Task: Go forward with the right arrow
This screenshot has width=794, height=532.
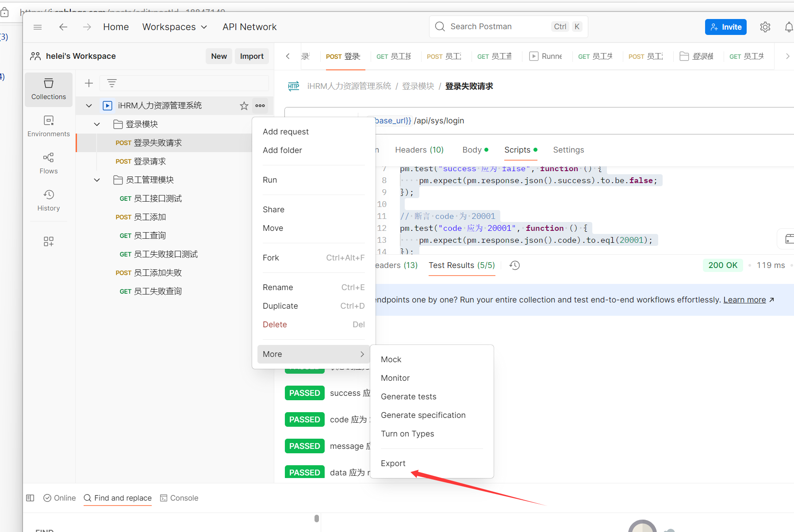Action: (87, 27)
